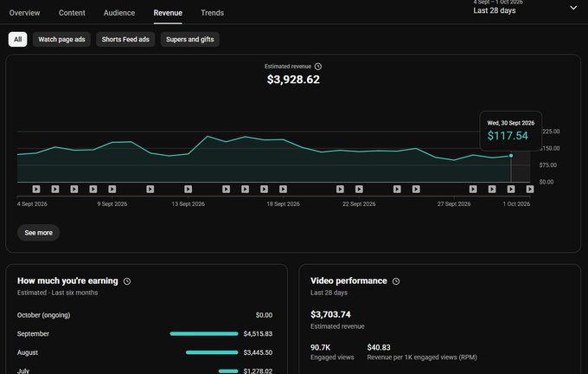Click the 90.7K engaged views value
Screen dimensions: 588x374
click(x=320, y=347)
